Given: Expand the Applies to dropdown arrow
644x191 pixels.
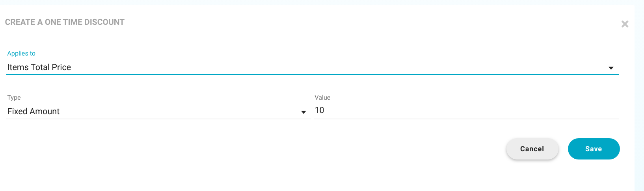Looking at the screenshot, I should pyautogui.click(x=611, y=68).
